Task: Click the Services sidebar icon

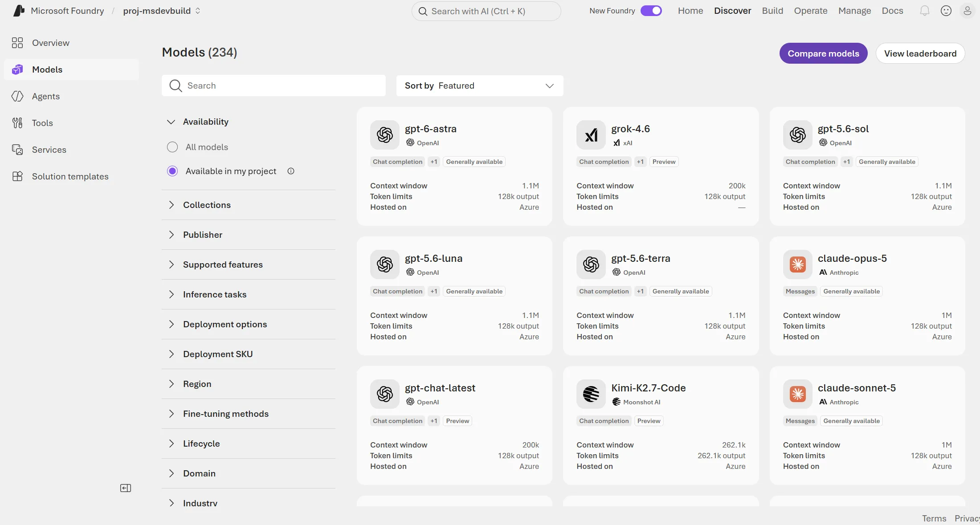Action: [x=17, y=150]
